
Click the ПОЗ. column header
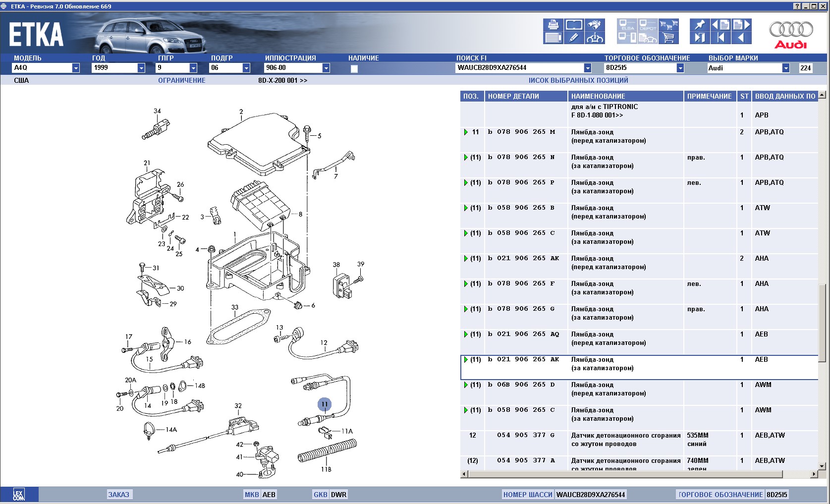coord(472,96)
